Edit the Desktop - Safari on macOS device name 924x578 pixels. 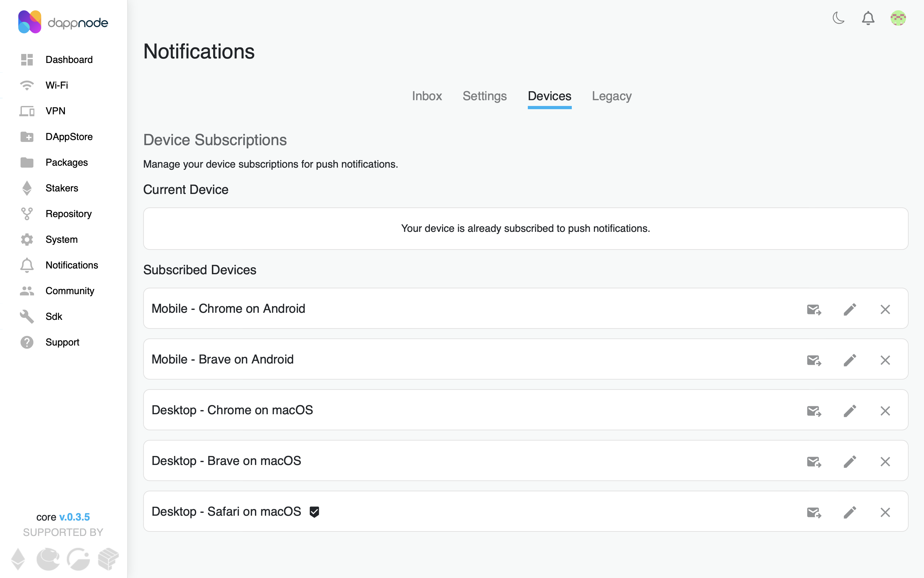click(850, 512)
